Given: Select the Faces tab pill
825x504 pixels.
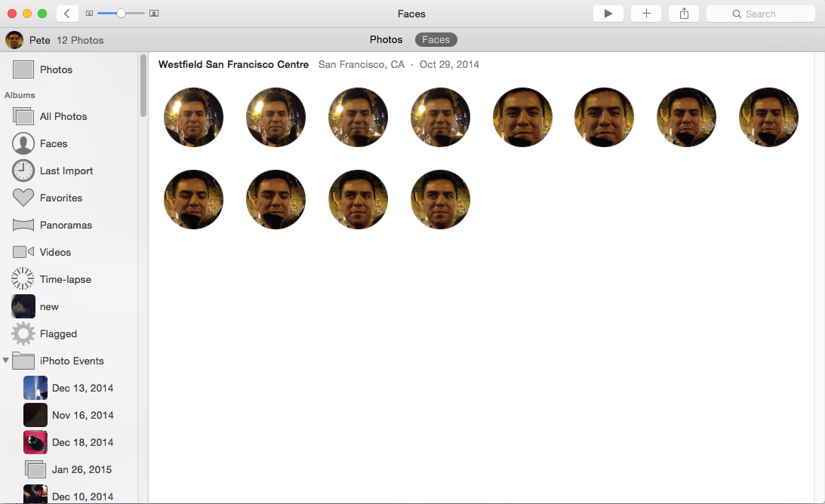Looking at the screenshot, I should [x=436, y=39].
